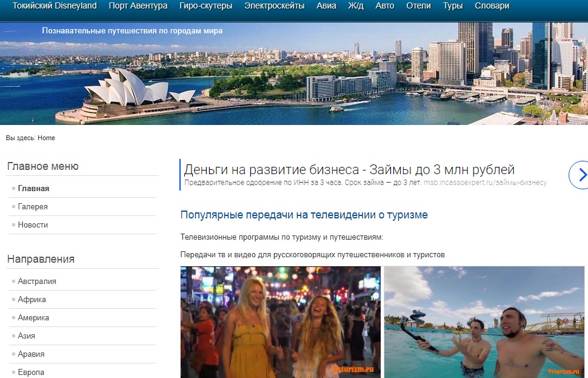Click the Передачи тв и видео paragraph

click(x=312, y=255)
